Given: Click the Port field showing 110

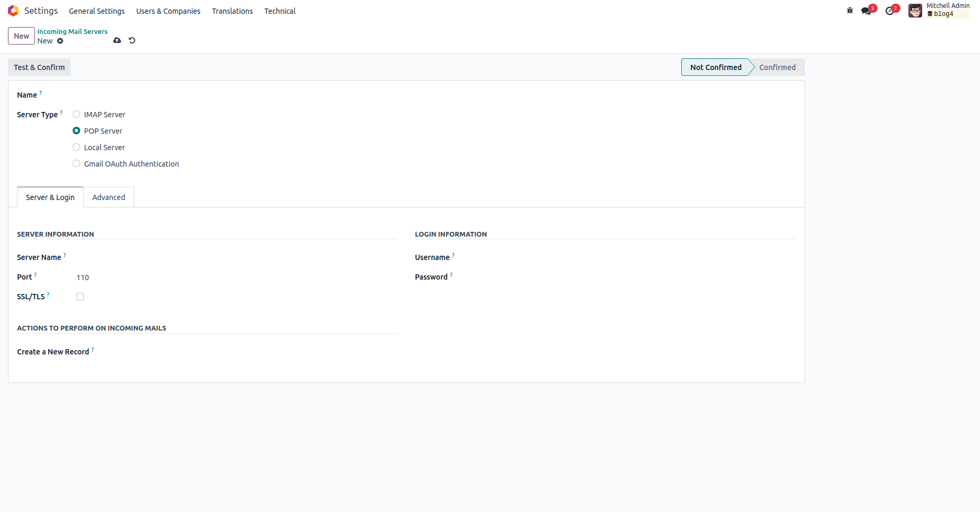Looking at the screenshot, I should [x=237, y=277].
